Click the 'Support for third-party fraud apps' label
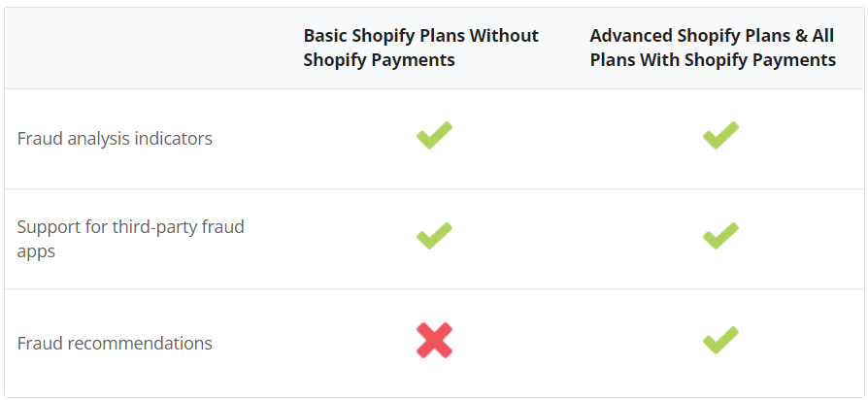The image size is (868, 400). (131, 239)
